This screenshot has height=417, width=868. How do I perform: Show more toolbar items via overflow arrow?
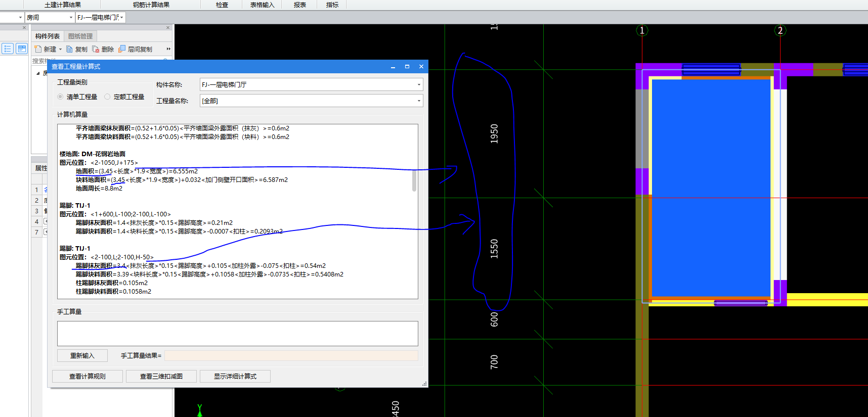[168, 49]
